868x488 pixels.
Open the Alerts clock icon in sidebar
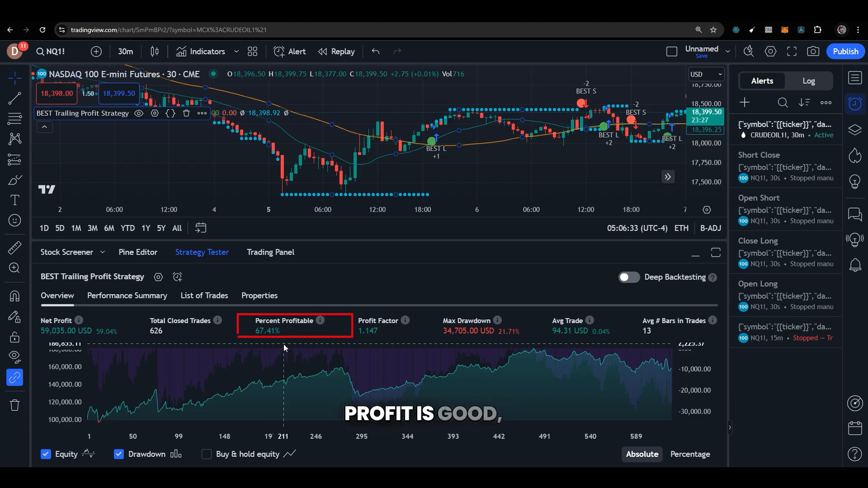855,104
